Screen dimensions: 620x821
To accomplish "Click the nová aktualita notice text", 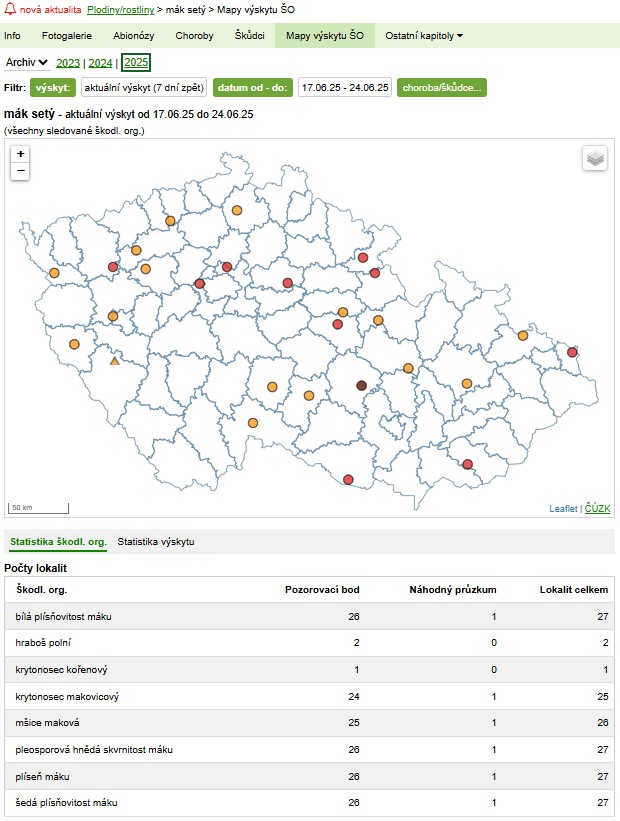I will (x=50, y=9).
